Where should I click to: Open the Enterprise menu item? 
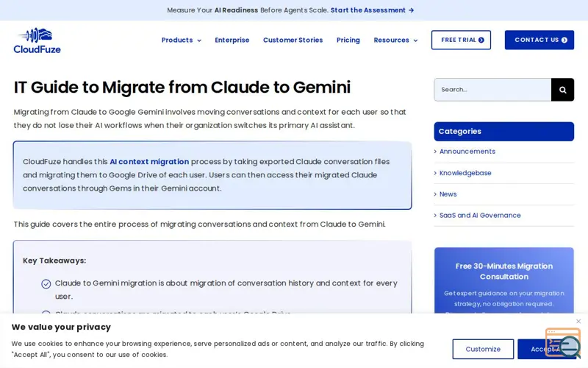(x=232, y=40)
